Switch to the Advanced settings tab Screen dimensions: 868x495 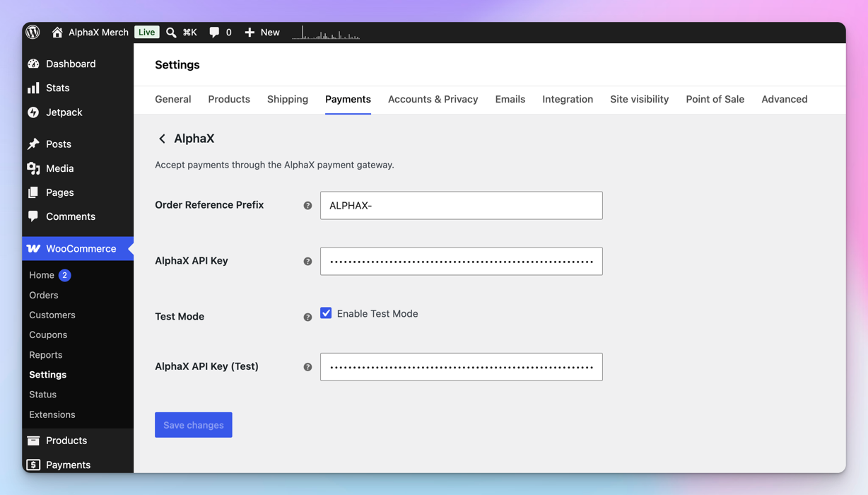[785, 99]
